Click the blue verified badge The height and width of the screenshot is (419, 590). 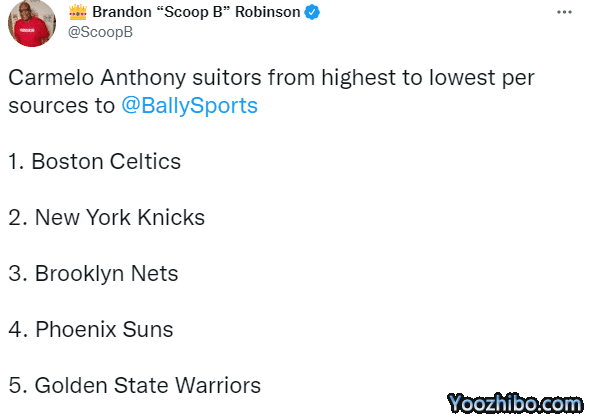coord(312,12)
